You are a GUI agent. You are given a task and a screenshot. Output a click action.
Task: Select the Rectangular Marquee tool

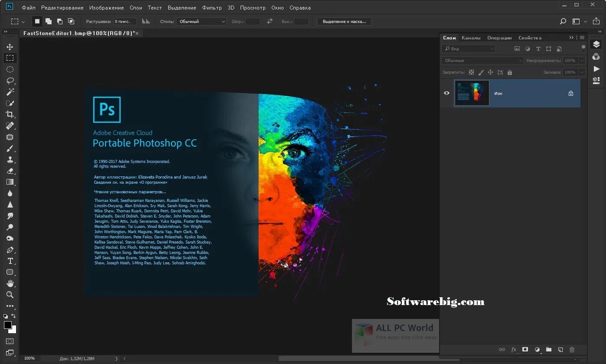[10, 58]
